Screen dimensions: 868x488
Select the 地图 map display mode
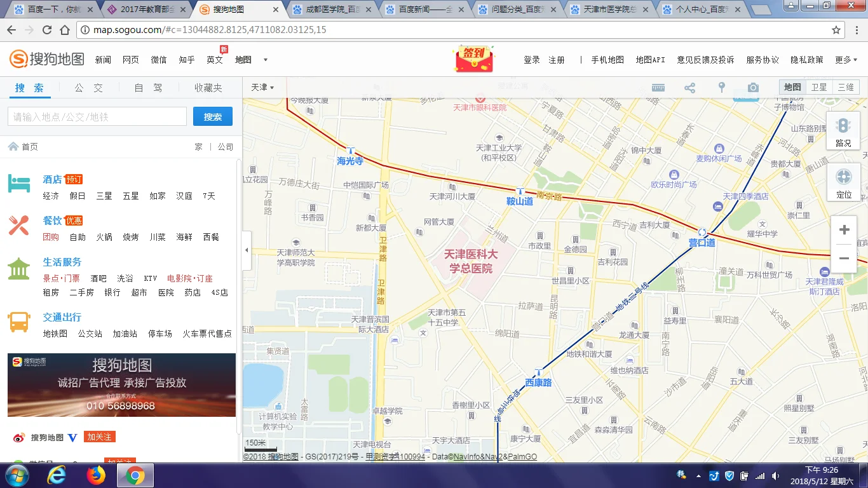click(792, 87)
